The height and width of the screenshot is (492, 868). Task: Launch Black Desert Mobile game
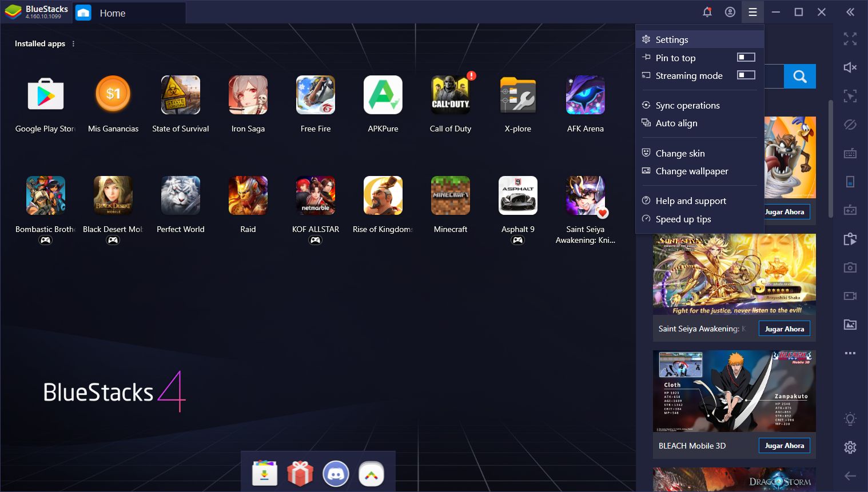coord(113,195)
